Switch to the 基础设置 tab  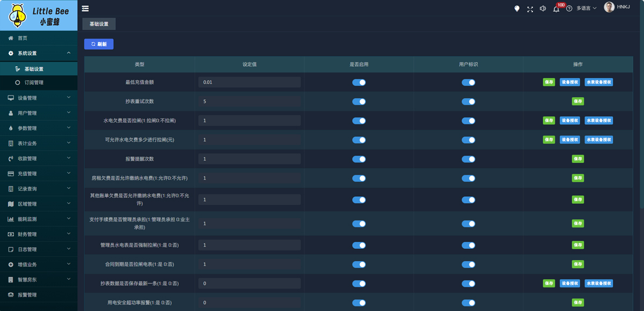coord(99,24)
